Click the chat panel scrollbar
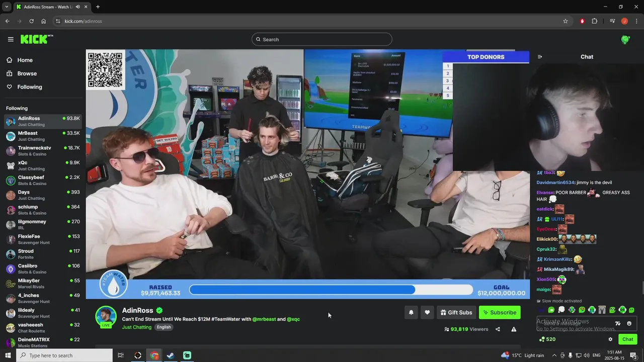Screen dimensions: 644x362 pos(642,289)
